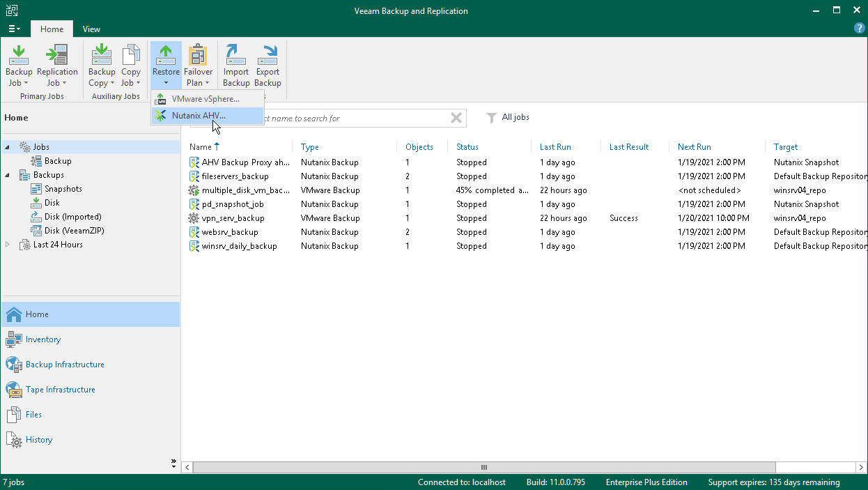Select the Snapshots tree item

pyautogui.click(x=63, y=189)
